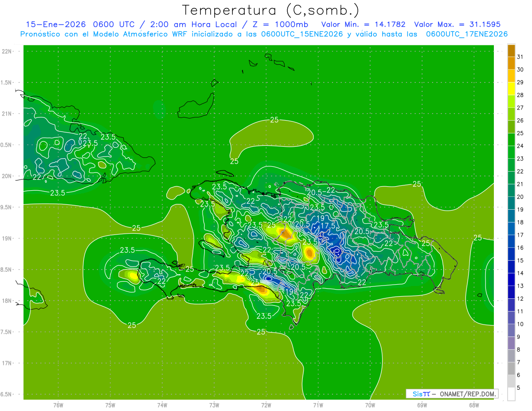Click the color scale label '5'
Image resolution: width=532 pixels, height=411 pixels.
[x=519, y=388]
